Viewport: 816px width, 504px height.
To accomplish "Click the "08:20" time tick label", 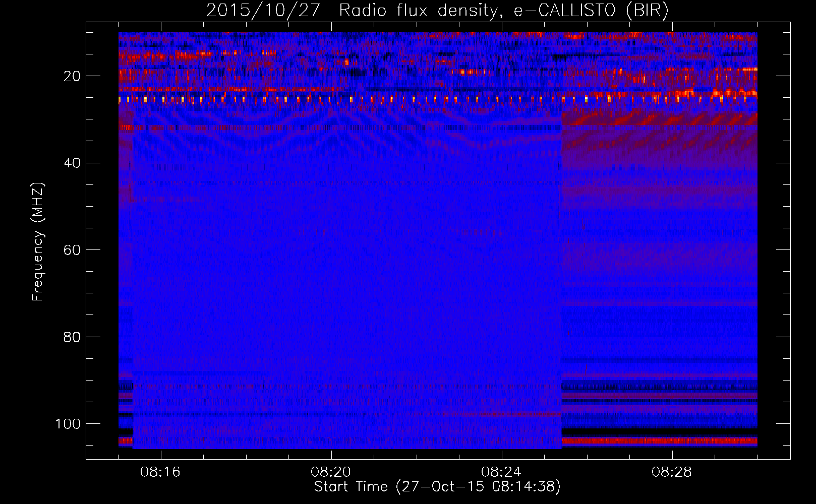I will point(331,472).
